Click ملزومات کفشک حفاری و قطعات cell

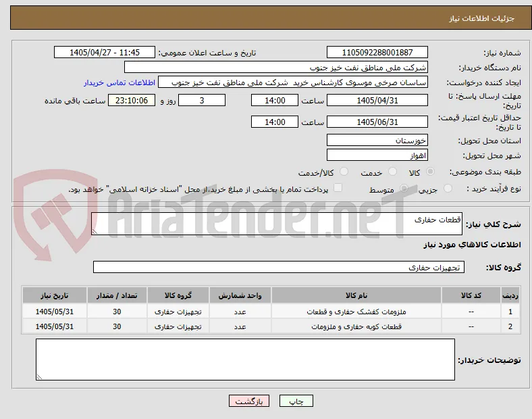click(x=356, y=312)
